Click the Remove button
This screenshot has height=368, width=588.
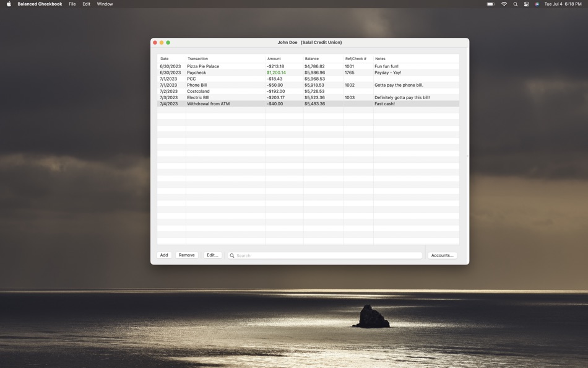tap(186, 255)
